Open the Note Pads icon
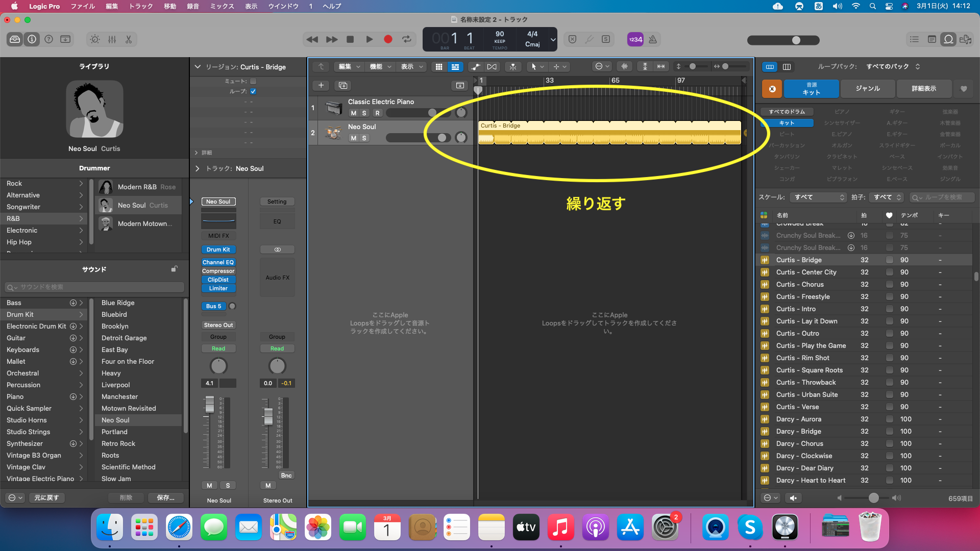 932,39
